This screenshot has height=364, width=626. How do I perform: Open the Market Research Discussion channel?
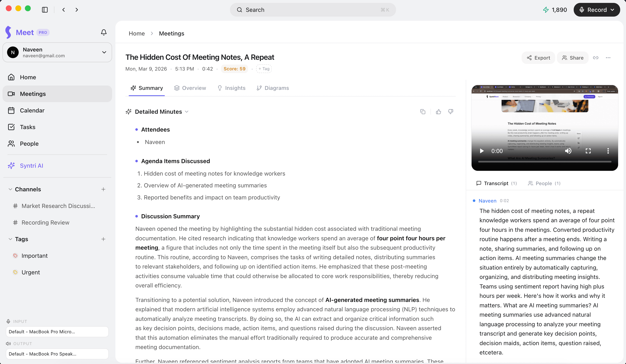tap(58, 206)
